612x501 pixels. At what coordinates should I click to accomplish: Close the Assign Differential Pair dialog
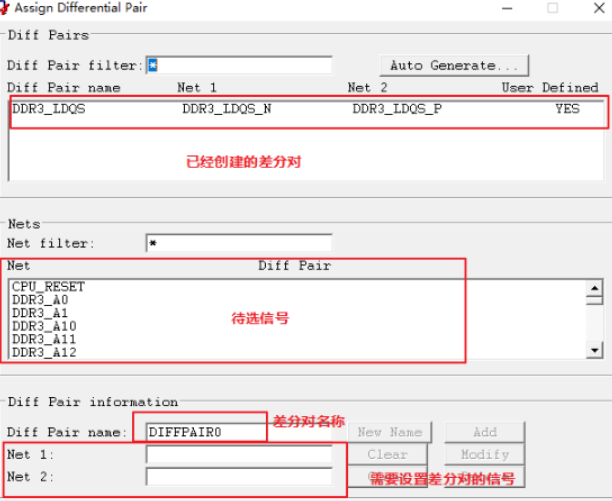pos(599,8)
